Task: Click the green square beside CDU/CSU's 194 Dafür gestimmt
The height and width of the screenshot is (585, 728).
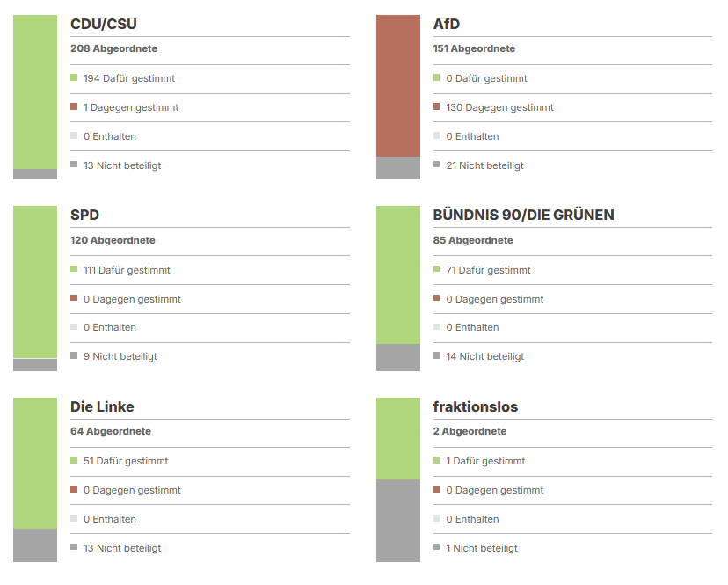Action: tap(75, 78)
